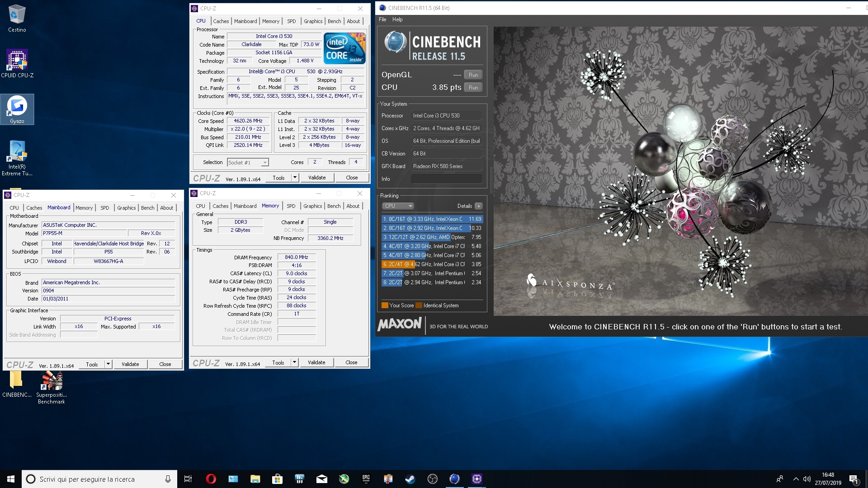Open the Socket #1 selection dropdown
This screenshot has height=488, width=868.
[265, 163]
